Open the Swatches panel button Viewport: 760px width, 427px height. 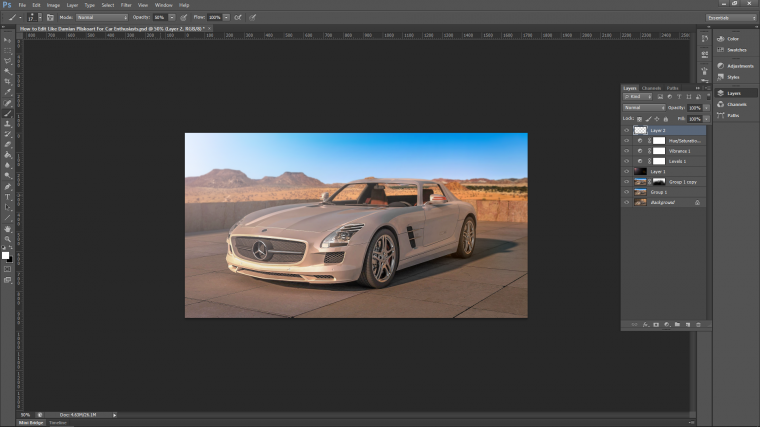click(x=732, y=50)
